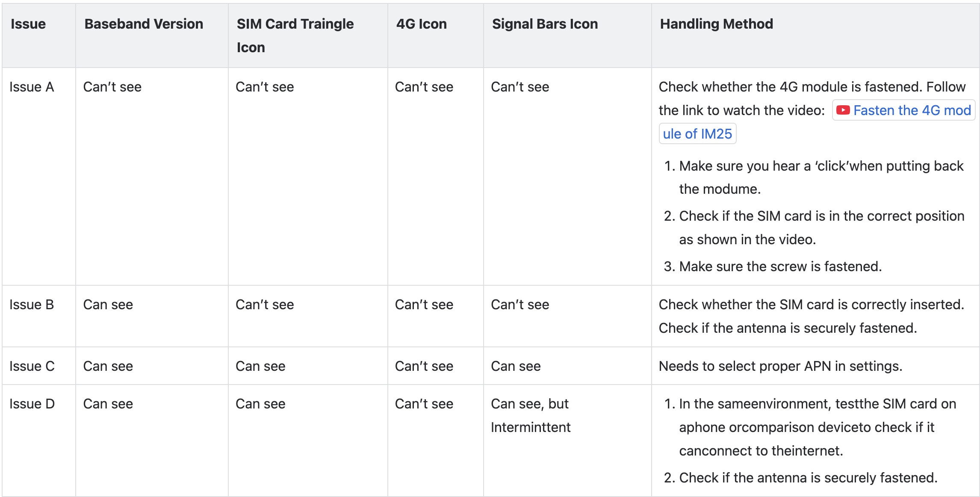Click Issue B's 'Can see' baseband cell
This screenshot has height=497, width=980.
(108, 305)
